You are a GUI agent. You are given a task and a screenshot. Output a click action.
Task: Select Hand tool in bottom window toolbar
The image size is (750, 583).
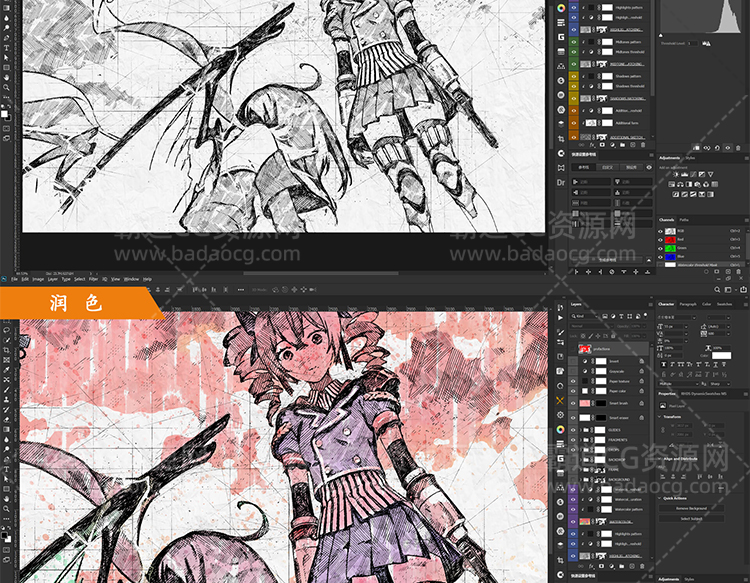click(x=6, y=499)
